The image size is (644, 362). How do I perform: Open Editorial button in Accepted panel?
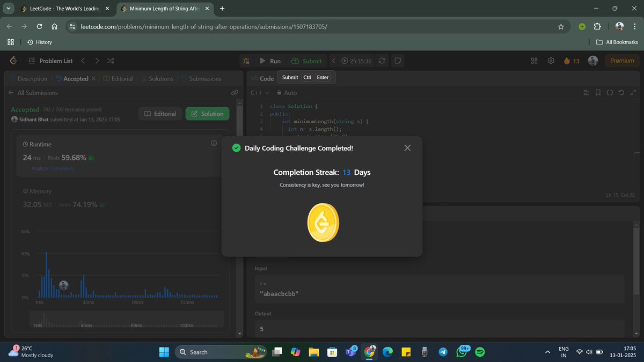[160, 114]
